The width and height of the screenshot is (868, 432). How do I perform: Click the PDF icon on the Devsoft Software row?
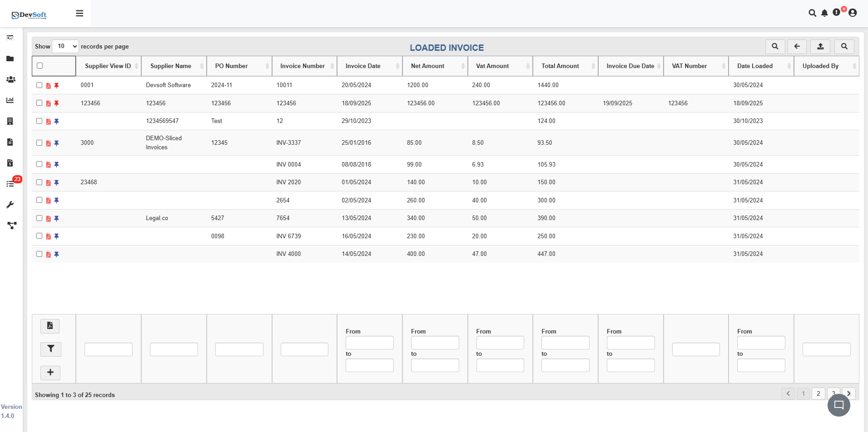(48, 85)
